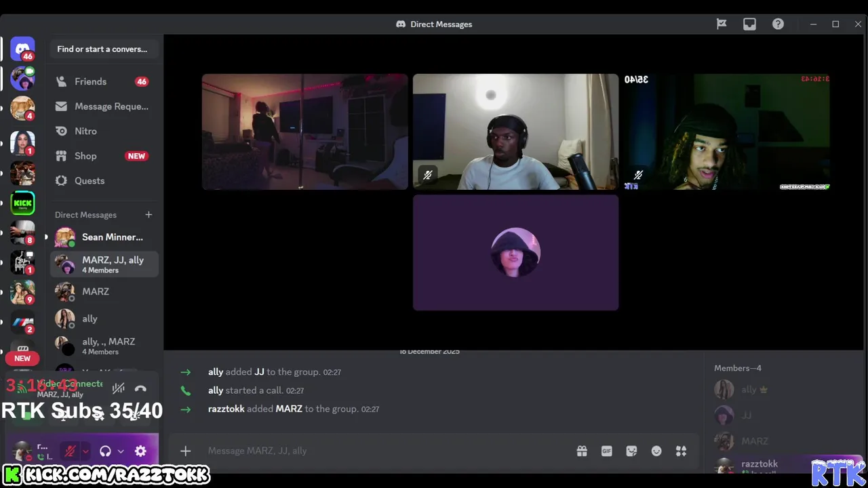The image size is (868, 488).
Task: Open ally, ., MARZ group chat
Action: coord(104,346)
